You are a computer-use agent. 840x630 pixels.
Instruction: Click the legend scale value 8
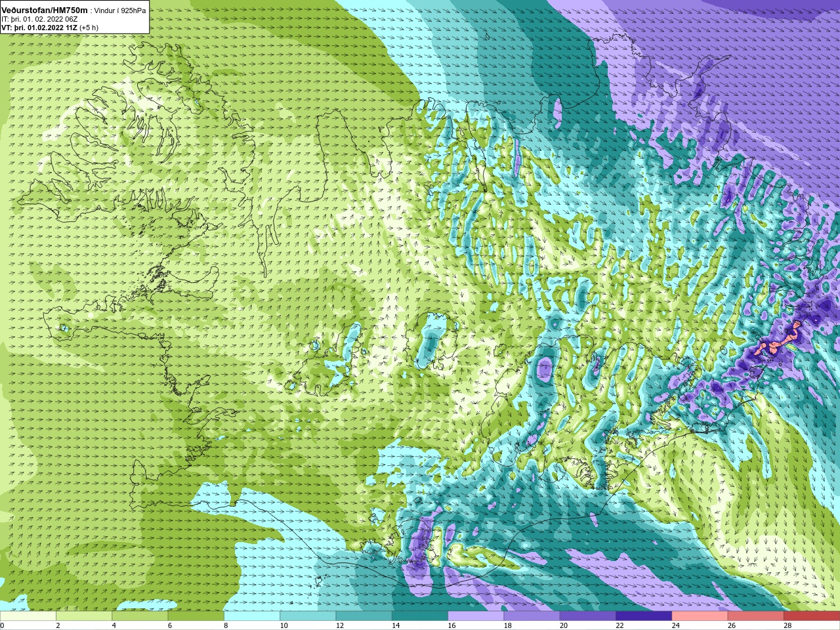[x=226, y=625]
